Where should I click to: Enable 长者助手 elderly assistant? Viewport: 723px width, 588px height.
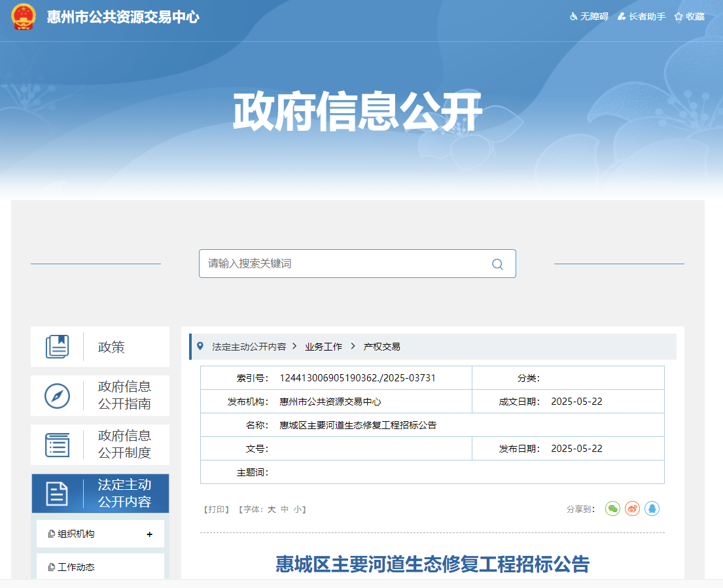tap(642, 16)
